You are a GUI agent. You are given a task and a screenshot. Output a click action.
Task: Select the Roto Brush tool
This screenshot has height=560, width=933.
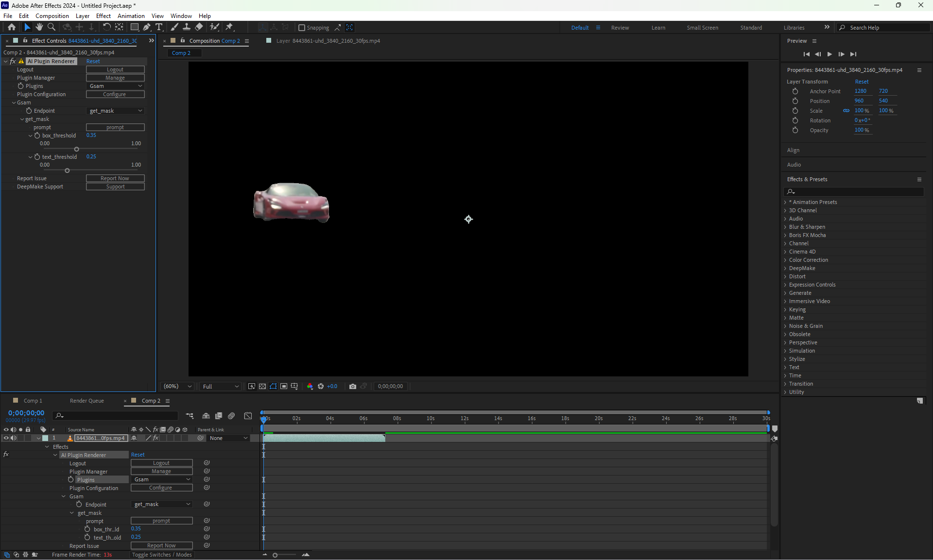pos(214,27)
